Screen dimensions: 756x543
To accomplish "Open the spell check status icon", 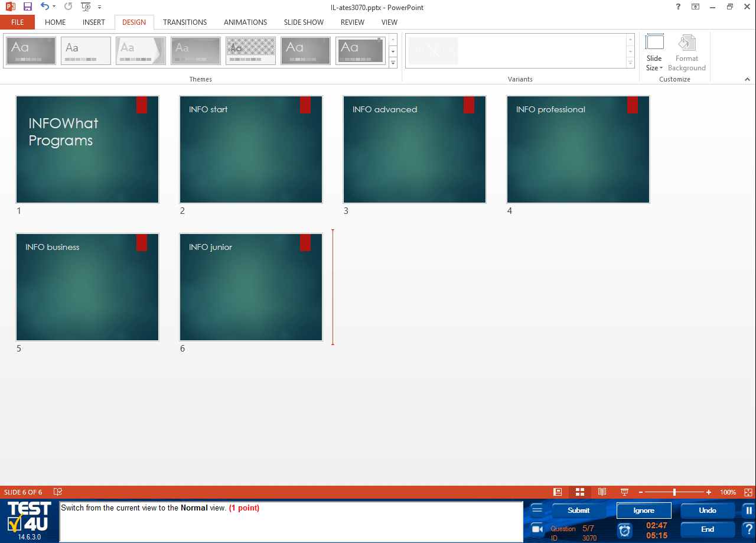I will click(58, 492).
